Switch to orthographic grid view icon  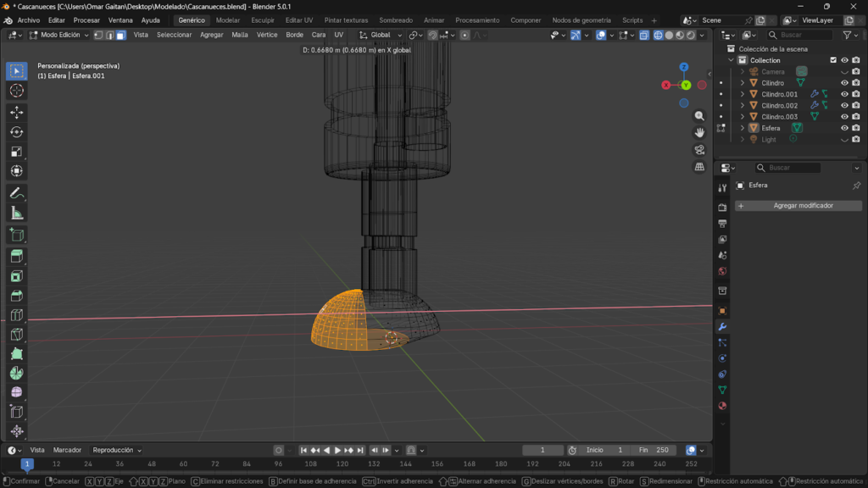pos(699,167)
